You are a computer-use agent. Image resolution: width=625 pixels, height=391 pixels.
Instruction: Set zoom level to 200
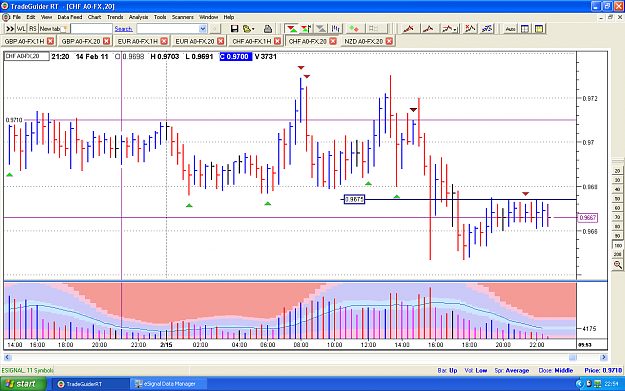617,254
